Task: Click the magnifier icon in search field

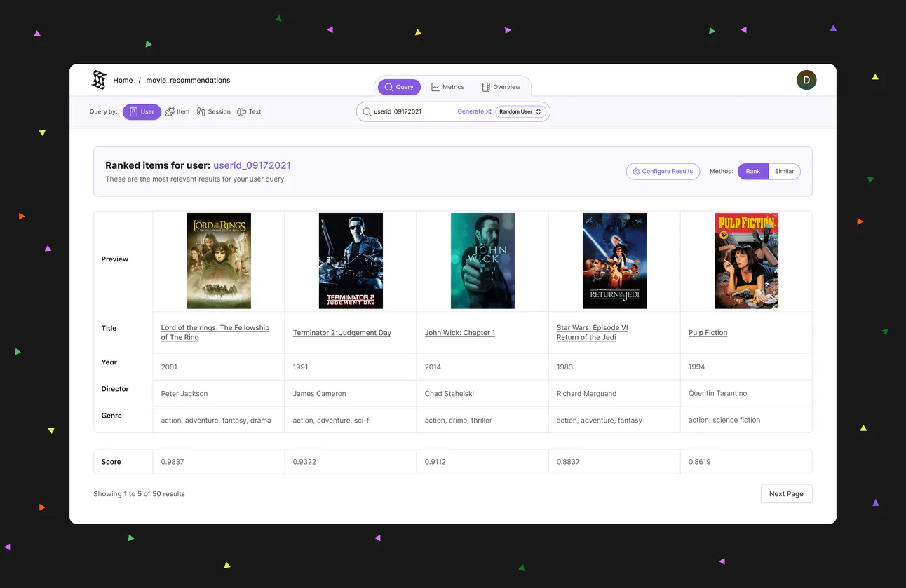Action: pos(367,111)
